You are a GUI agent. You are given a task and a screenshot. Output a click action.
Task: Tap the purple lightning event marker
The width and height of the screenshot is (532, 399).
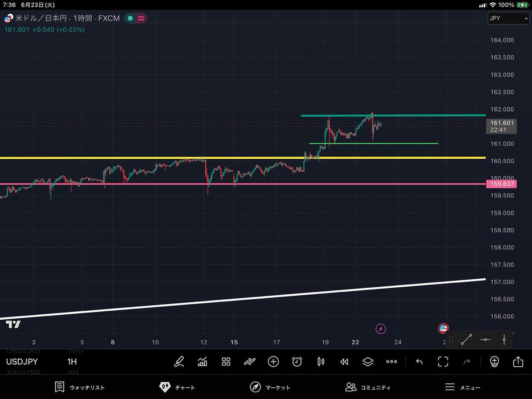[x=380, y=329]
